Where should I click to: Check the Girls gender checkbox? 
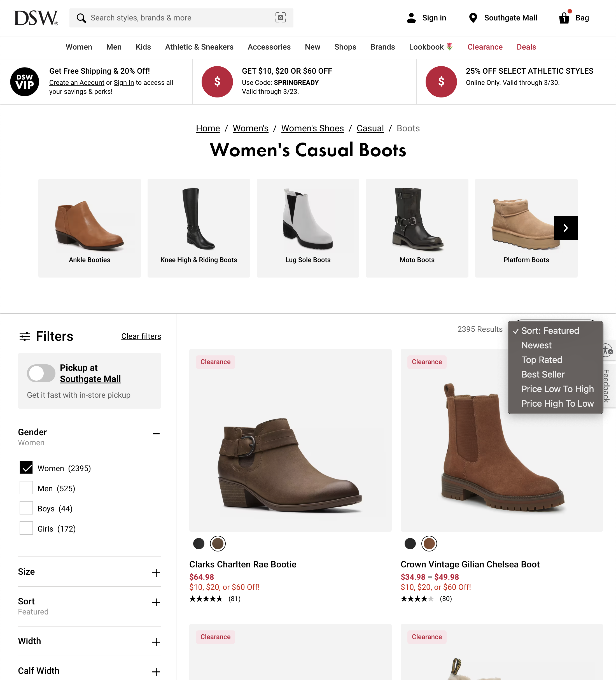[x=26, y=528]
